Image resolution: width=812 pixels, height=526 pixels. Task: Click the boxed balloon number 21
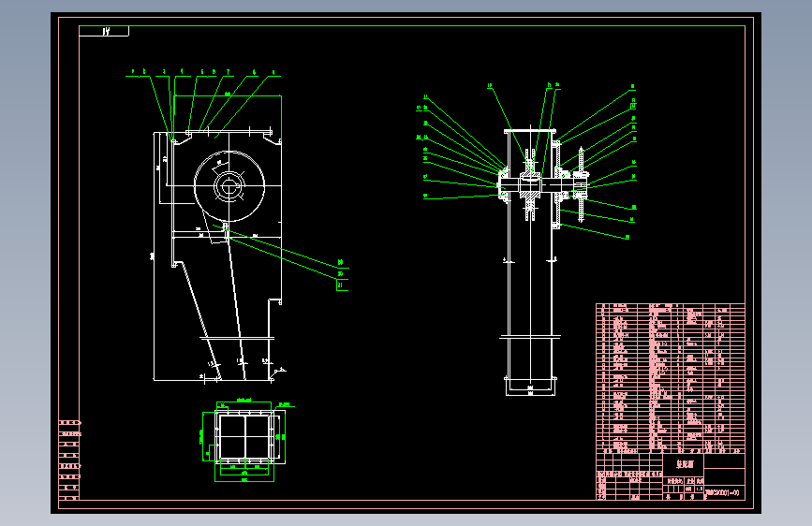[341, 285]
